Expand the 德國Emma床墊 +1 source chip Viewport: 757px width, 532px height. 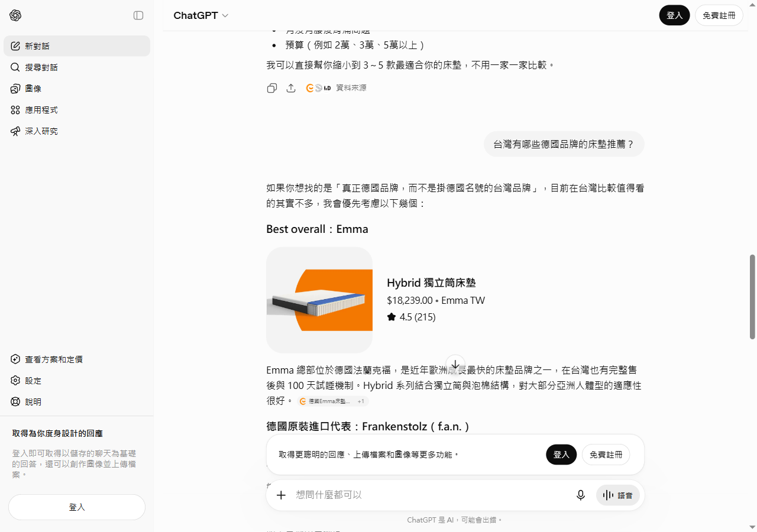click(x=333, y=401)
